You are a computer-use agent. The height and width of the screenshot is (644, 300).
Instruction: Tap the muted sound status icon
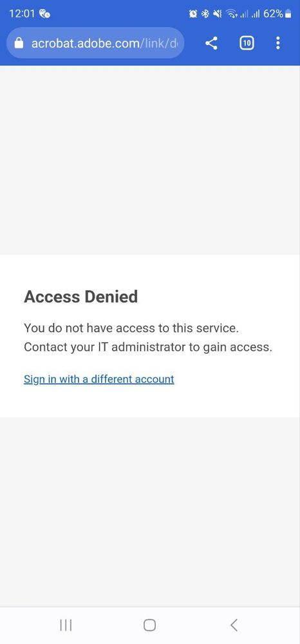[217, 14]
